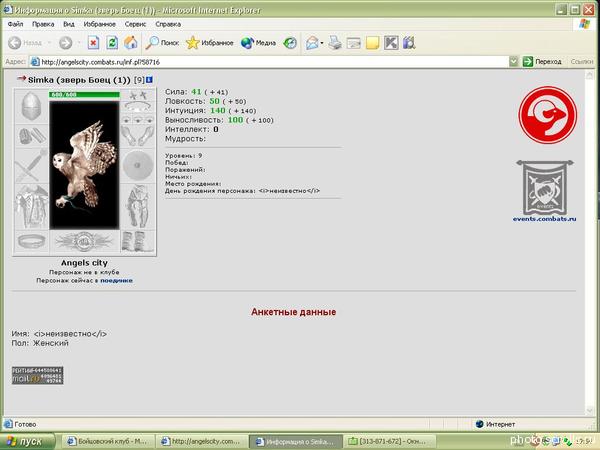
Task: Click the red arrow before Simka name
Action: pos(21,79)
